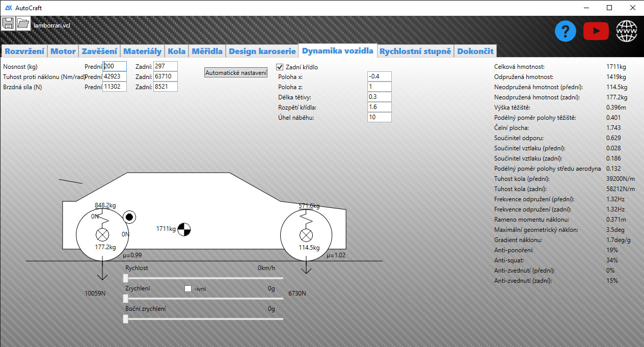This screenshot has width=644, height=347.
Task: Click the Boční zrychlení slider handle
Action: pyautogui.click(x=126, y=318)
